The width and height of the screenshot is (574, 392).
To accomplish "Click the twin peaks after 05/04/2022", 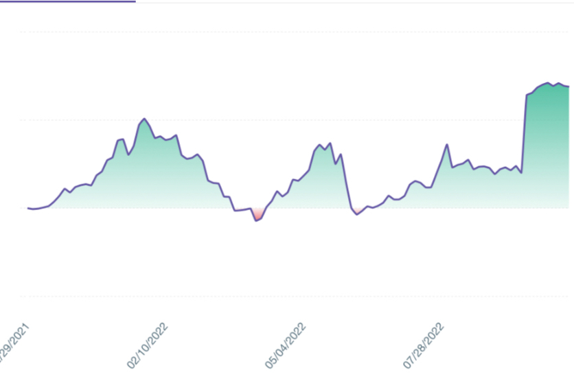I will (x=325, y=146).
